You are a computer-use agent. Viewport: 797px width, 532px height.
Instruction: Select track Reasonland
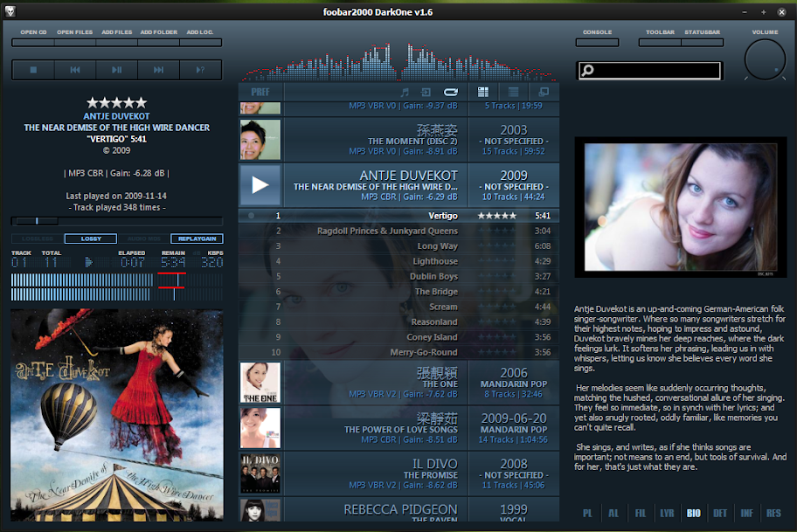tap(399, 322)
